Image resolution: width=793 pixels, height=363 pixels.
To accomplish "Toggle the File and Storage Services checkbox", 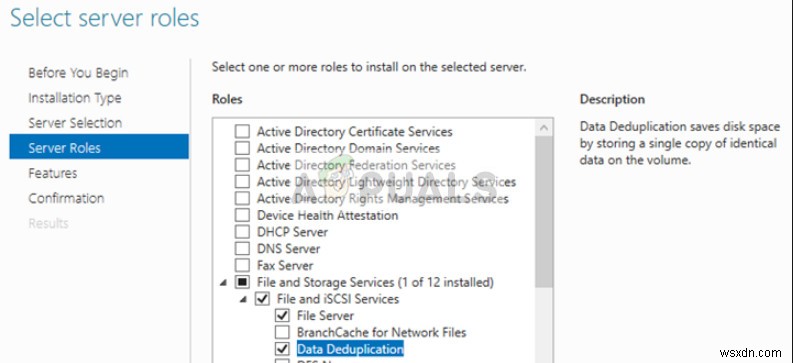I will (x=243, y=282).
